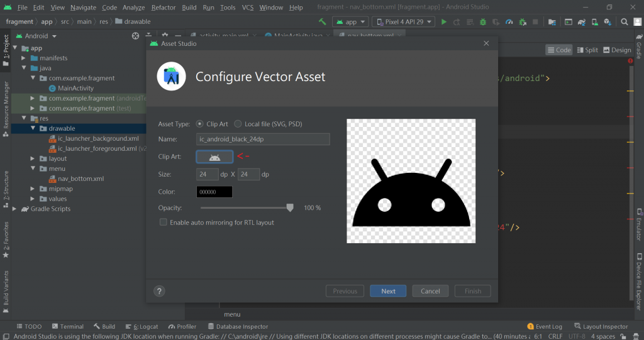Switch editor to Code view
The image size is (644, 340).
point(559,50)
